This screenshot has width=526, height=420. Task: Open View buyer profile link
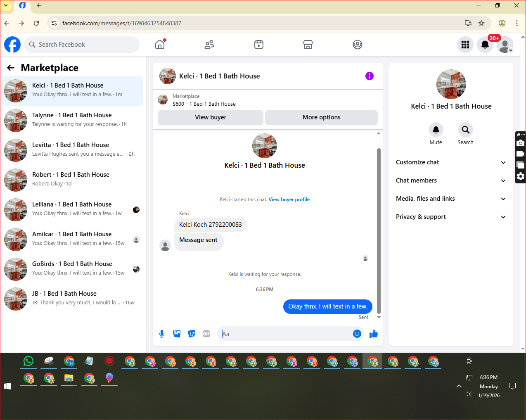[289, 199]
